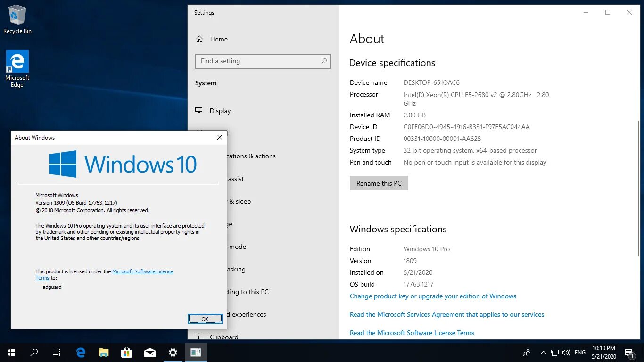
Task: Click the Windows 10 logo in dialog
Action: (123, 164)
